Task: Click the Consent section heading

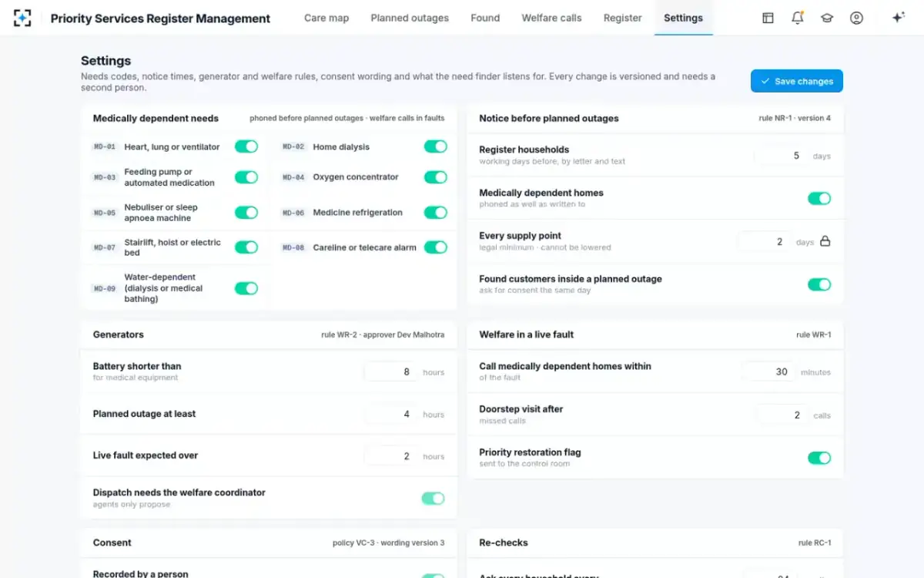Action: coord(112,543)
